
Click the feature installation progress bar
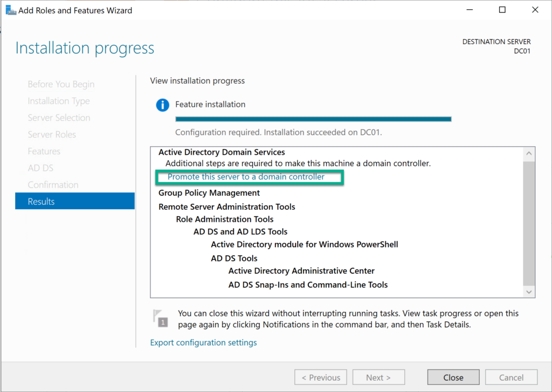pyautogui.click(x=313, y=119)
